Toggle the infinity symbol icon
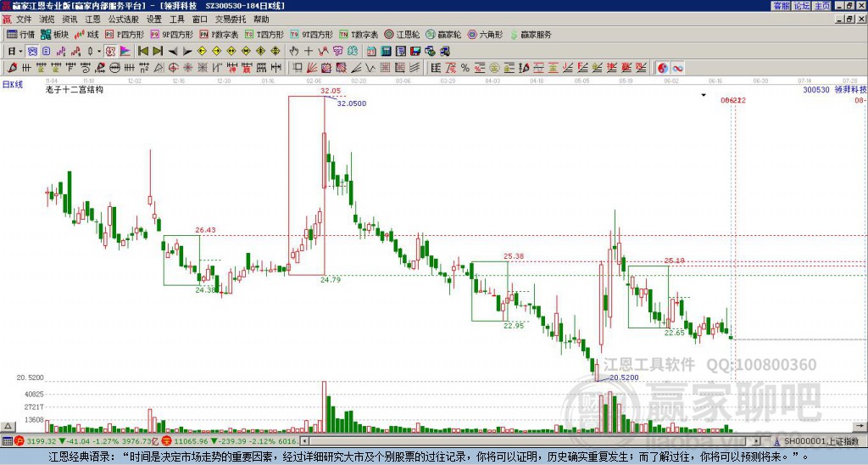This screenshot has width=868, height=465. pyautogui.click(x=677, y=68)
